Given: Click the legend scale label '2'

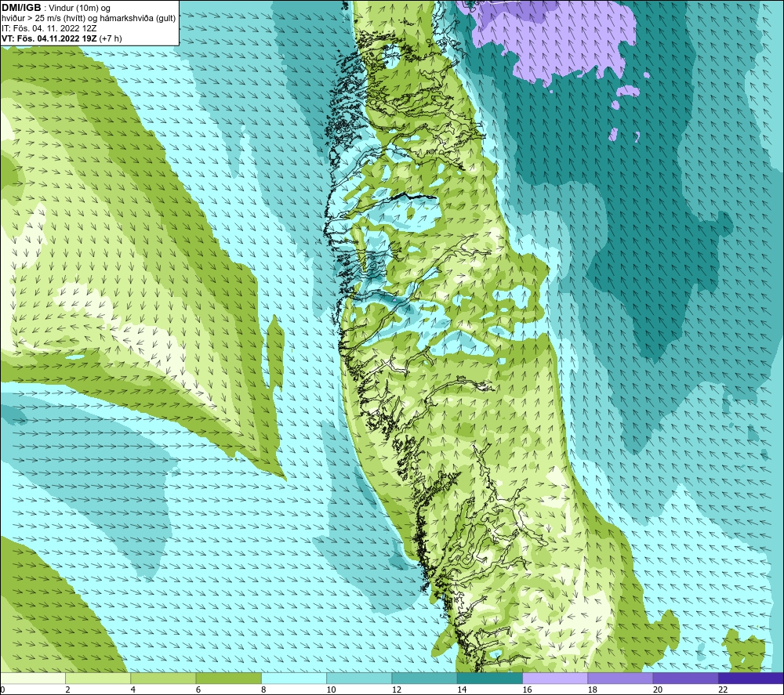Looking at the screenshot, I should point(67,690).
